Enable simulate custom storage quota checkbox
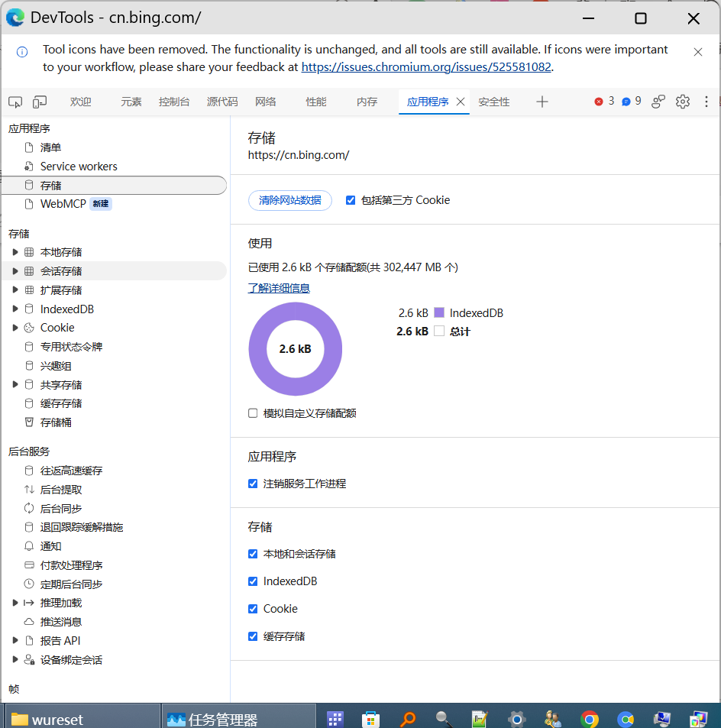 (x=253, y=413)
